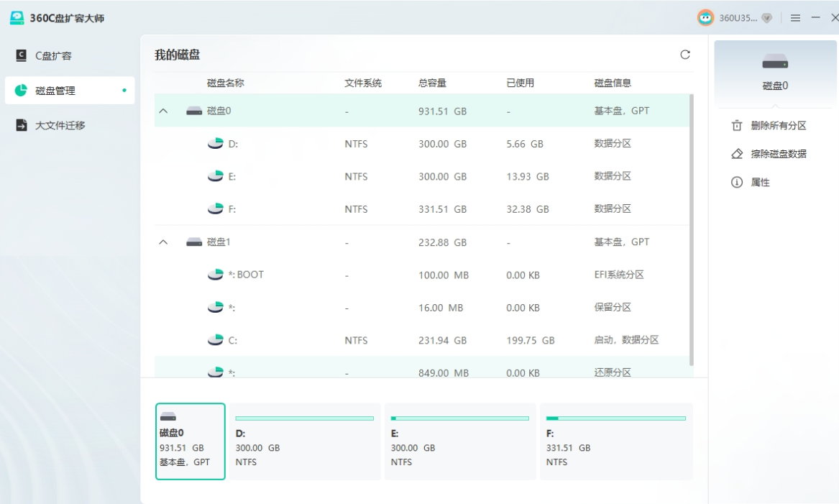
Task: Refresh the disk list
Action: coord(685,55)
